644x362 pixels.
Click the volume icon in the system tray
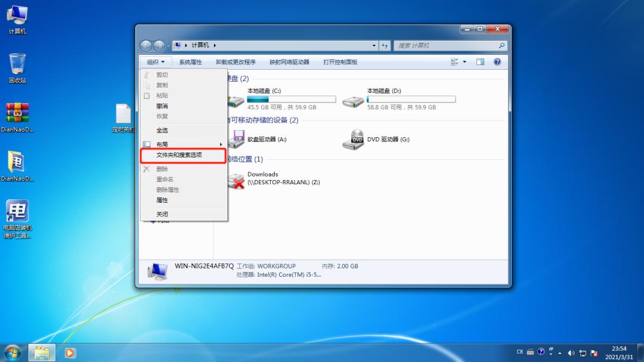571,352
